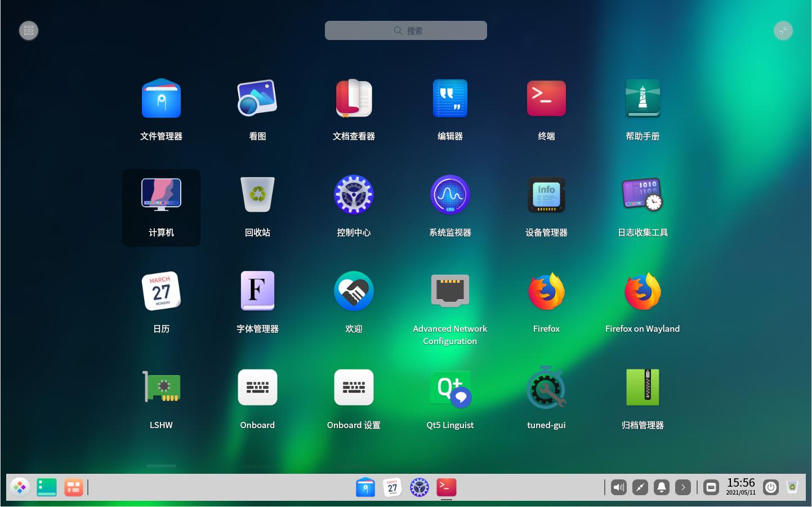Exit fullscreen launcher mode
The height and width of the screenshot is (507, 812).
[x=783, y=30]
